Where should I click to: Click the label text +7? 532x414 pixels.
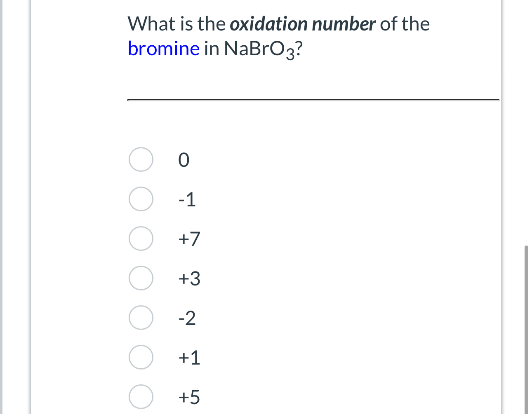[x=188, y=239]
